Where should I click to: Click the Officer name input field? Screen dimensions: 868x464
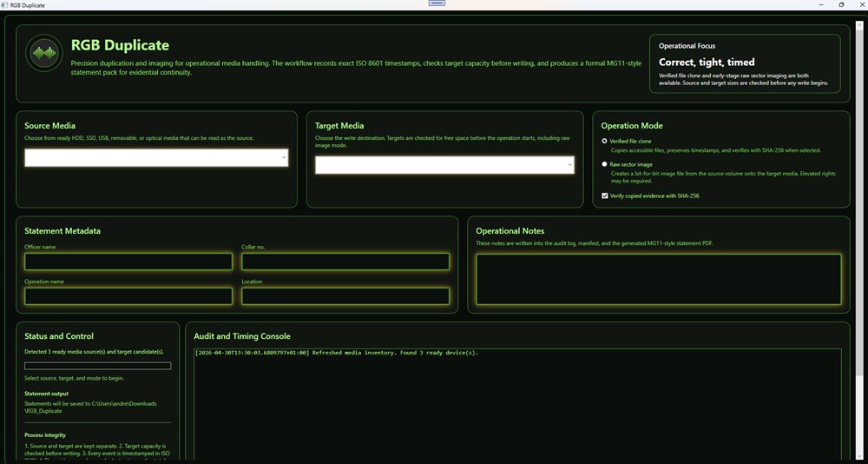128,262
